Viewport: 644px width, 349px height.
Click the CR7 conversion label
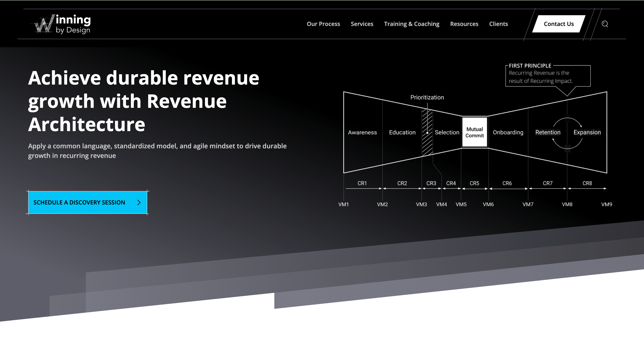pyautogui.click(x=548, y=183)
